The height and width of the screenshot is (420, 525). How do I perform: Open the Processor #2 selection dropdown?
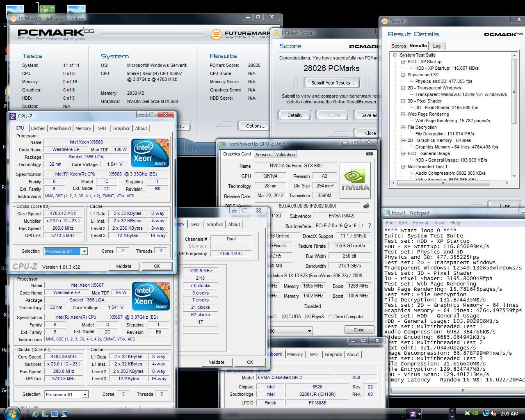[x=84, y=251]
